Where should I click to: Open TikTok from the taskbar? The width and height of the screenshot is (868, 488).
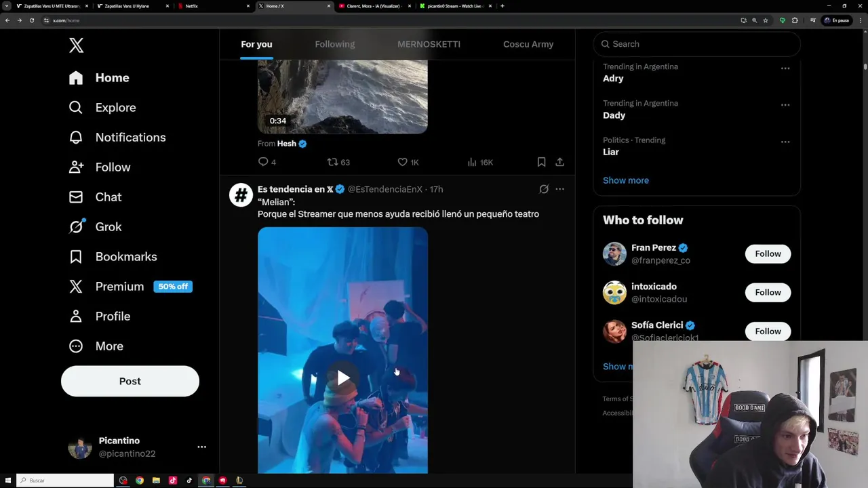189,481
